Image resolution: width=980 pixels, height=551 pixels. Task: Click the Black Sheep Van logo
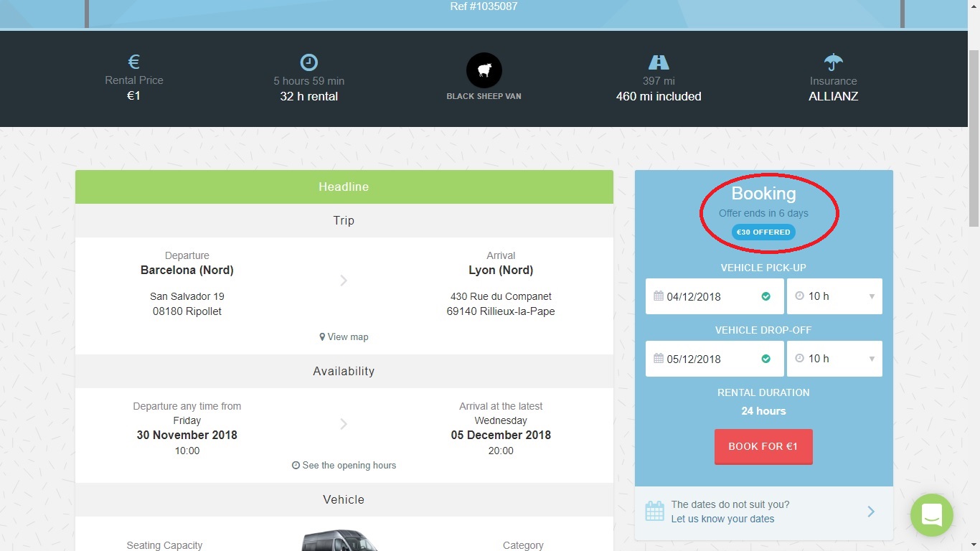(x=484, y=70)
